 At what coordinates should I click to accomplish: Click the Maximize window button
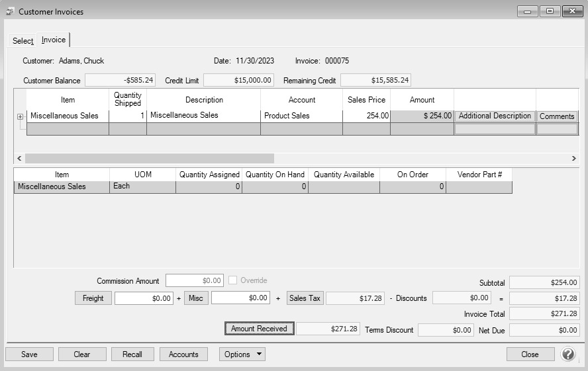[550, 11]
